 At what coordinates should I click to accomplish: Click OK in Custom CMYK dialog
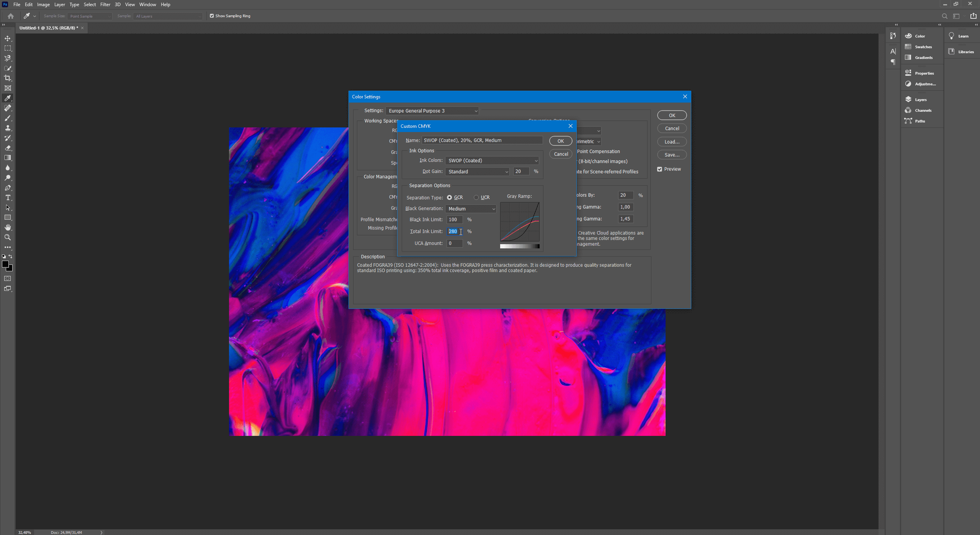[x=561, y=141]
